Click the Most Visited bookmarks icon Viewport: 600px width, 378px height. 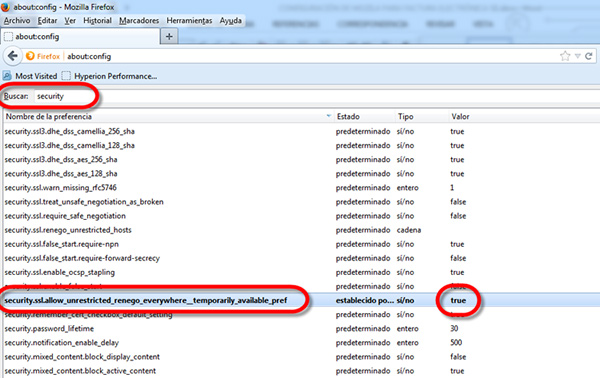[7, 76]
